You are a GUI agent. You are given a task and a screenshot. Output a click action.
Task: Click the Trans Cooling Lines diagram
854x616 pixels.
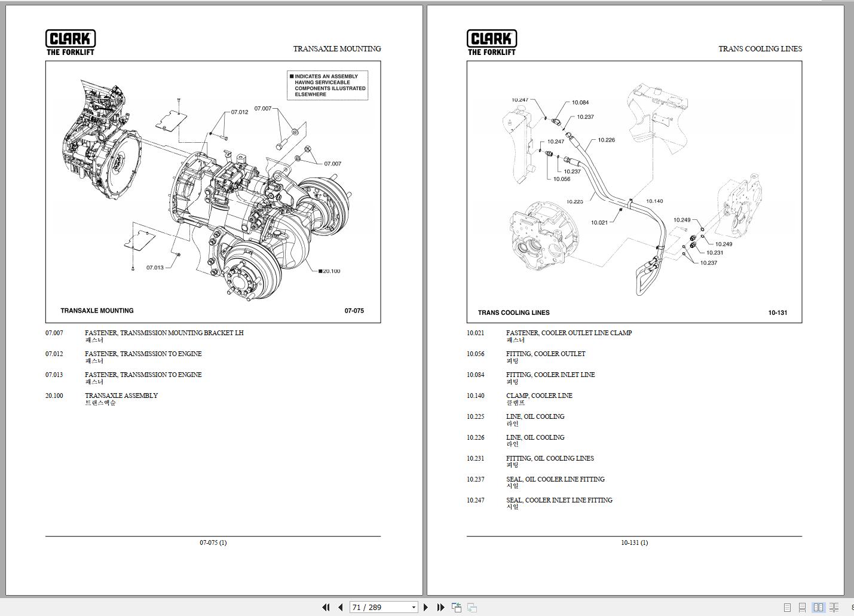[634, 192]
